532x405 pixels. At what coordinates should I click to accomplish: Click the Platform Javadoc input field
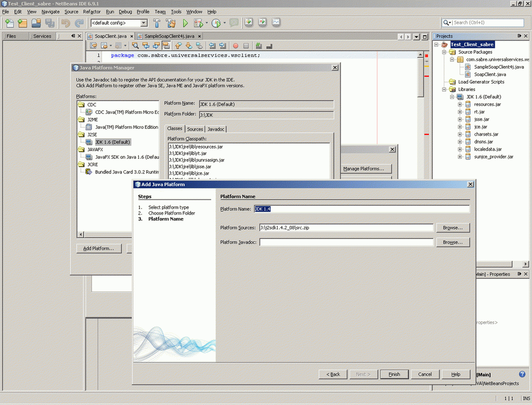click(x=346, y=242)
